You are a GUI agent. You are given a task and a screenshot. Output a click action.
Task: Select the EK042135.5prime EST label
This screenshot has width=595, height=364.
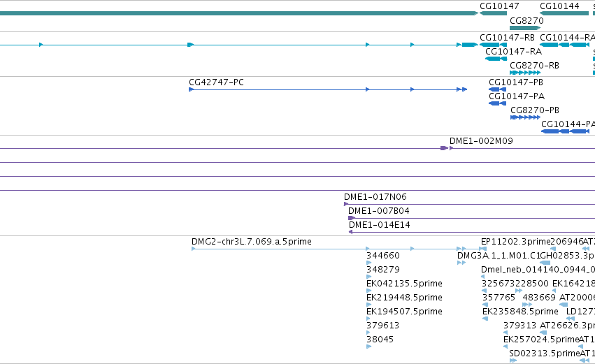pos(404,284)
